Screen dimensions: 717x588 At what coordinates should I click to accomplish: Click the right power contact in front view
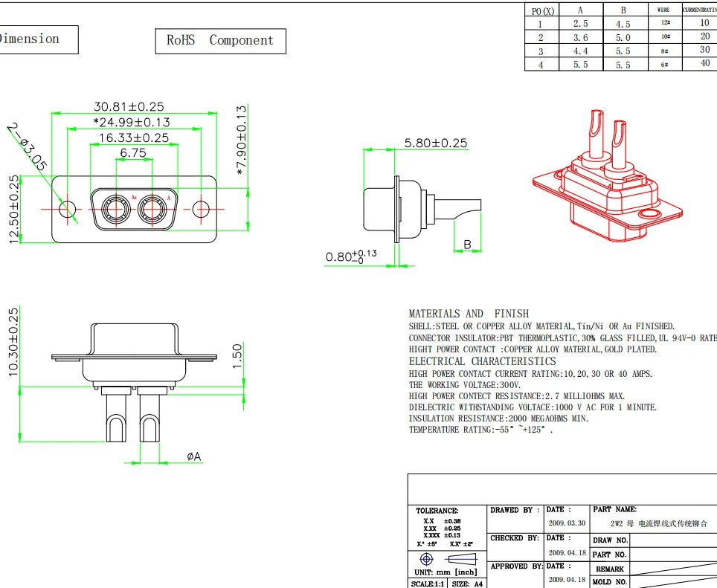tap(155, 208)
